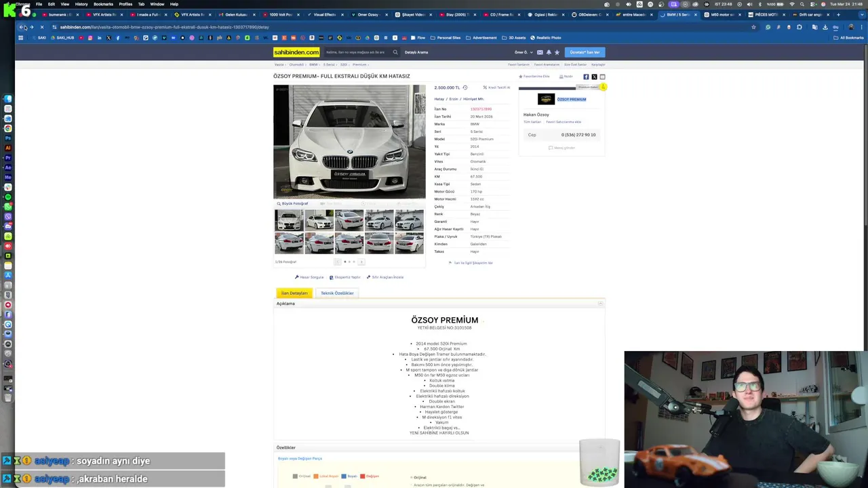868x488 pixels.
Task: Share the listing on Facebook
Action: click(x=586, y=77)
